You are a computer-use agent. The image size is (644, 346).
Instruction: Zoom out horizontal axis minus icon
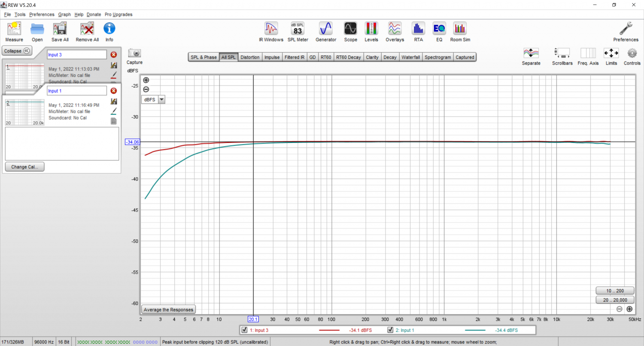(x=620, y=309)
